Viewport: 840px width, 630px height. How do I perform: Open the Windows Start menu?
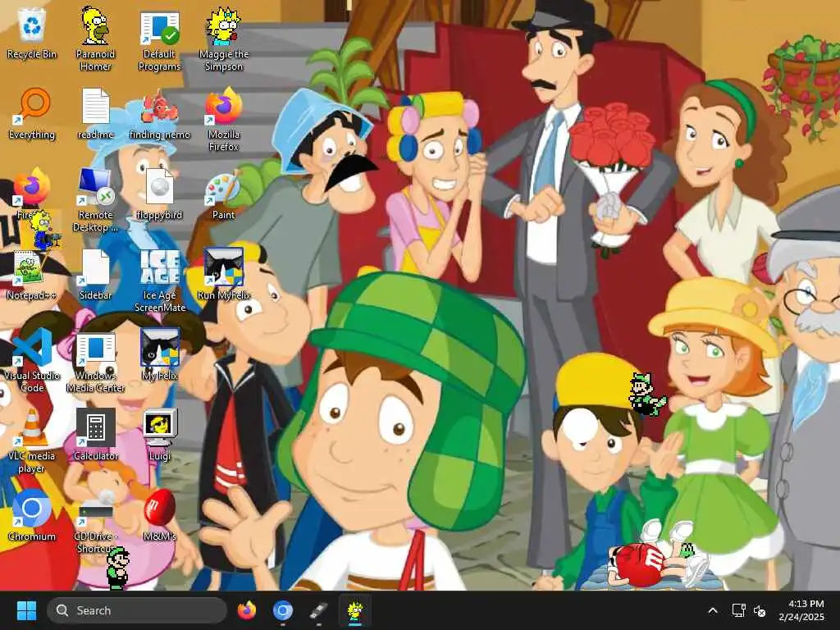click(26, 610)
